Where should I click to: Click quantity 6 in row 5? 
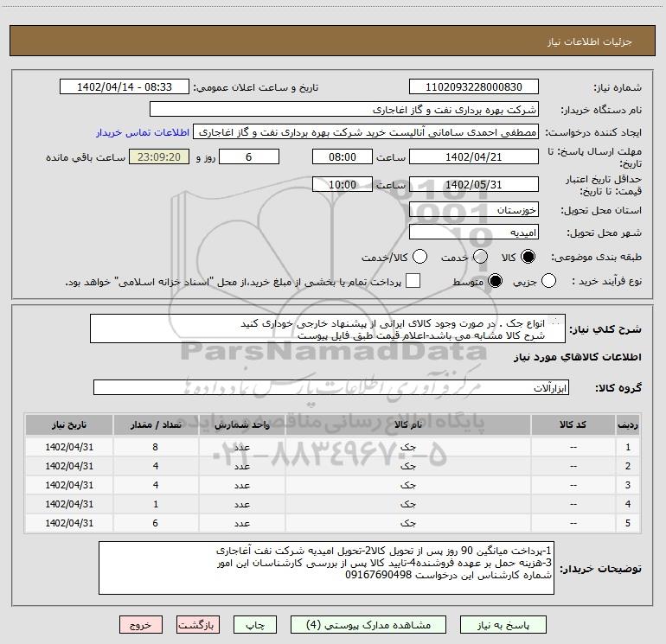pyautogui.click(x=156, y=523)
